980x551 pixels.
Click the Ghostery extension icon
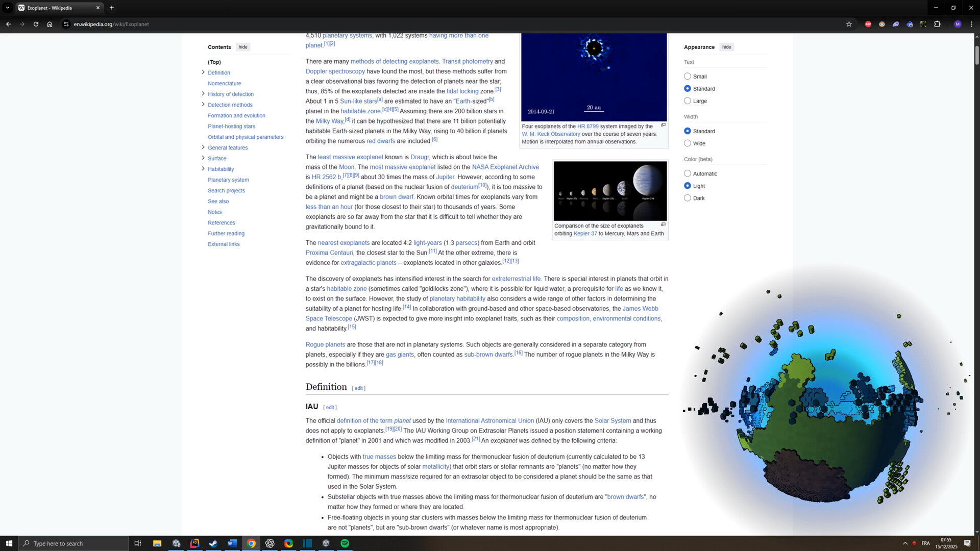point(896,24)
